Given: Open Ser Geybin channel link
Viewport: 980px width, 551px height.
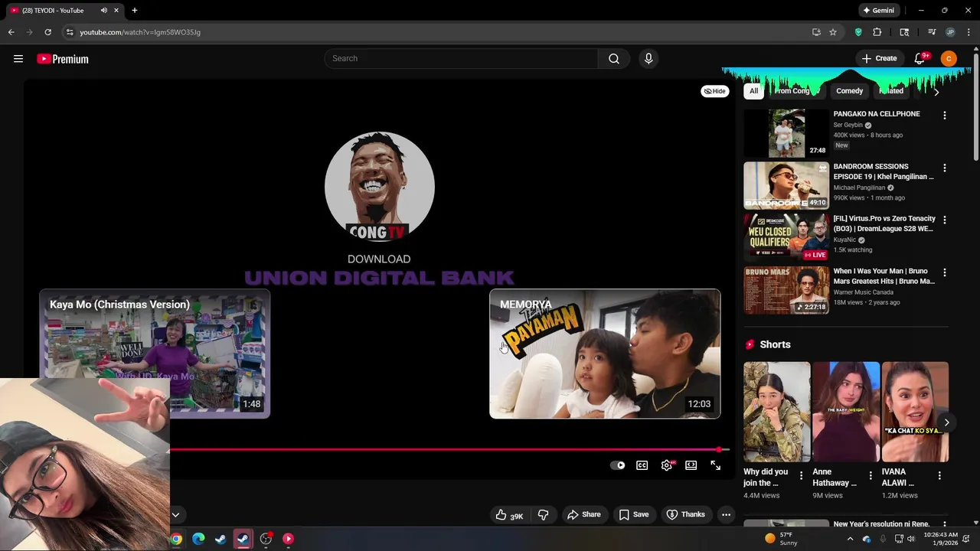Looking at the screenshot, I should point(848,125).
